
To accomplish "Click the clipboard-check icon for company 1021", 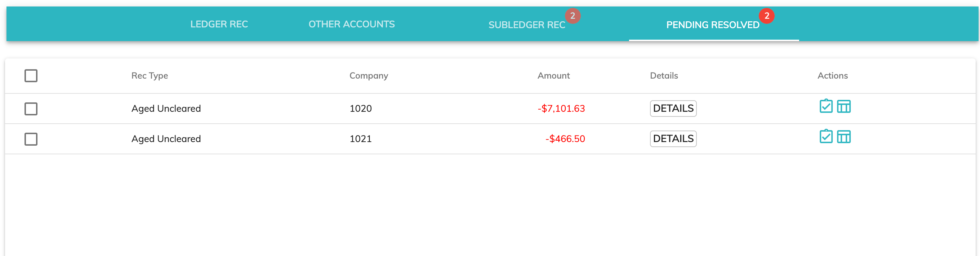I will point(825,136).
